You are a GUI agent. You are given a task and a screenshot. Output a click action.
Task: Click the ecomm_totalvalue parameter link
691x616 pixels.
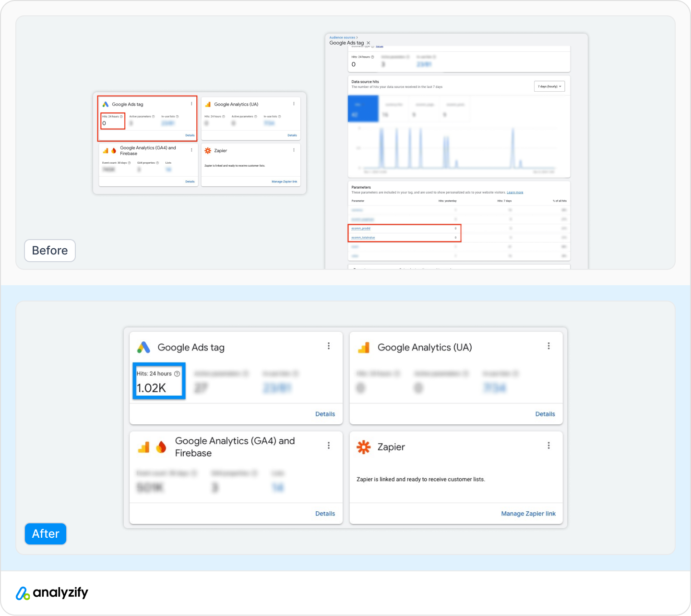(x=363, y=238)
